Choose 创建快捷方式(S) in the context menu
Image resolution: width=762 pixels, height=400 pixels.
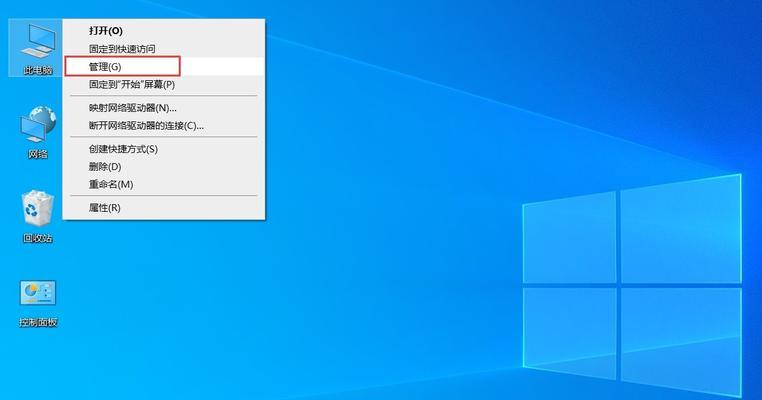[164, 149]
